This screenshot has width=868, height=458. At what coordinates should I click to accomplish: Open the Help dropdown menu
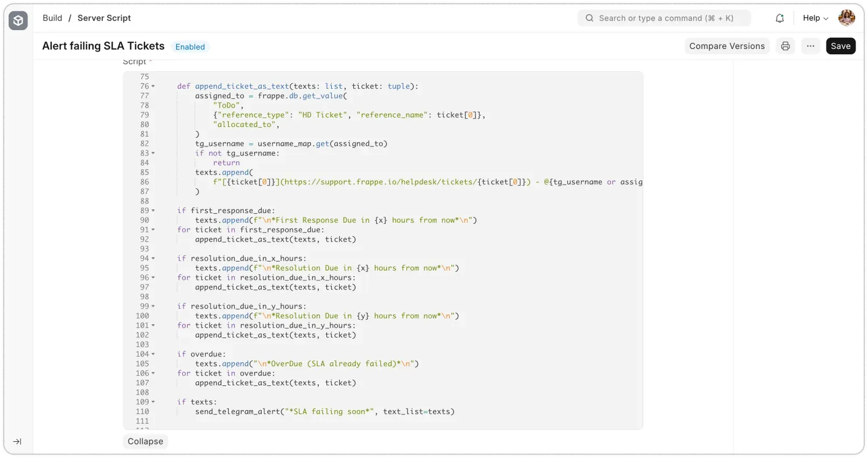click(815, 18)
